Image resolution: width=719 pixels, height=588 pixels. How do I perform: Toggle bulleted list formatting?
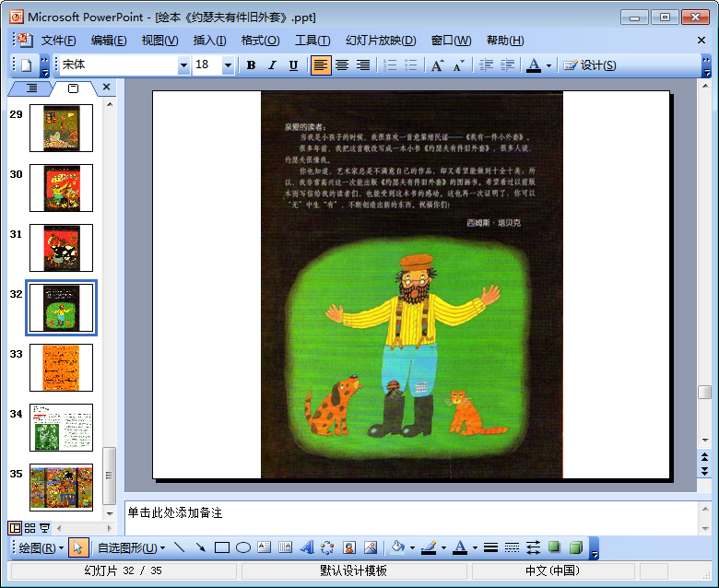411,65
